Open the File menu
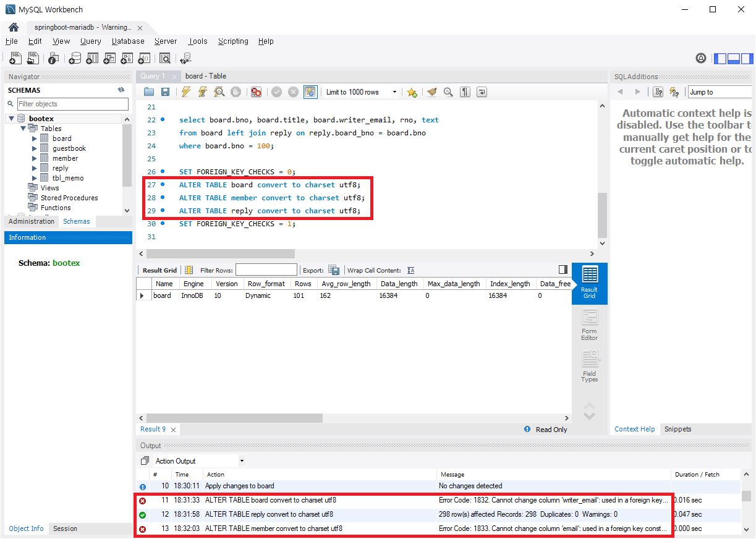 click(11, 41)
